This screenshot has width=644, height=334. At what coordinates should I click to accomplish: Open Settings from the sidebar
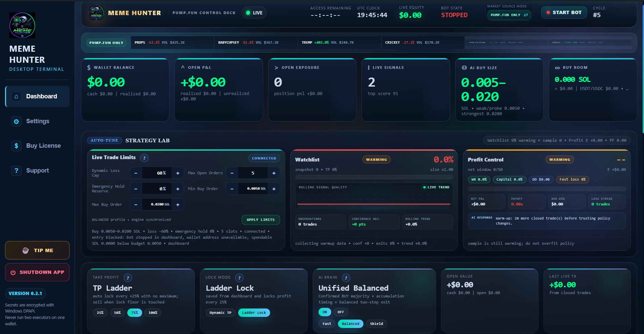point(37,121)
